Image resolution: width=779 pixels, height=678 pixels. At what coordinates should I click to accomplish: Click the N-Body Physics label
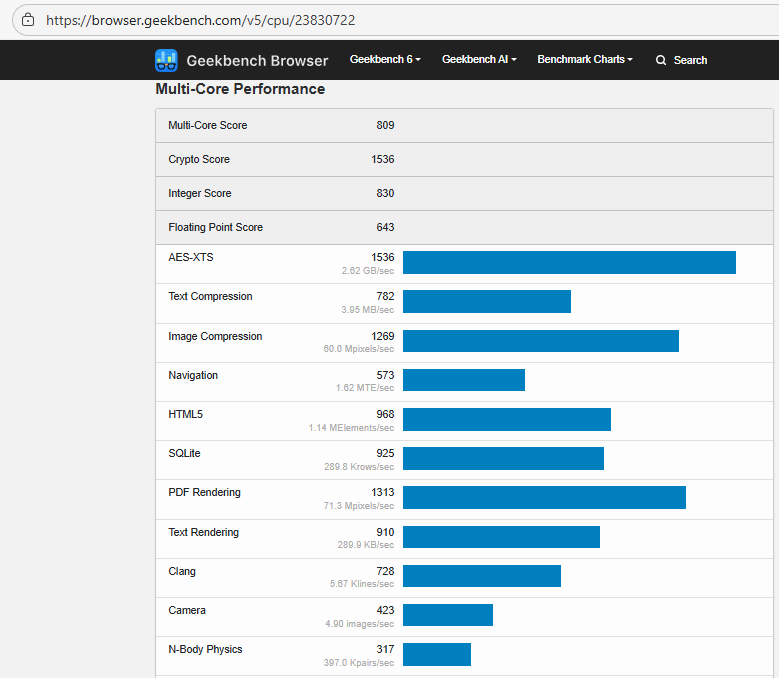[205, 650]
